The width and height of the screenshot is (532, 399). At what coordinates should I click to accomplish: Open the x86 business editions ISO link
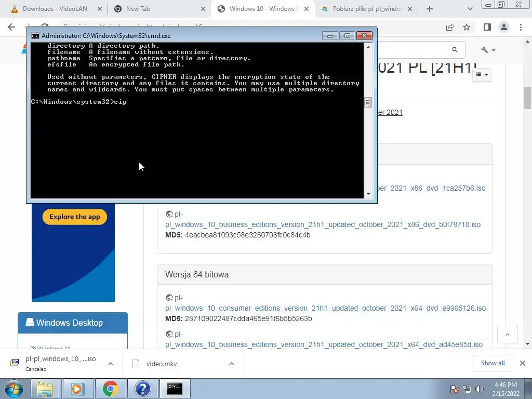coord(323,224)
